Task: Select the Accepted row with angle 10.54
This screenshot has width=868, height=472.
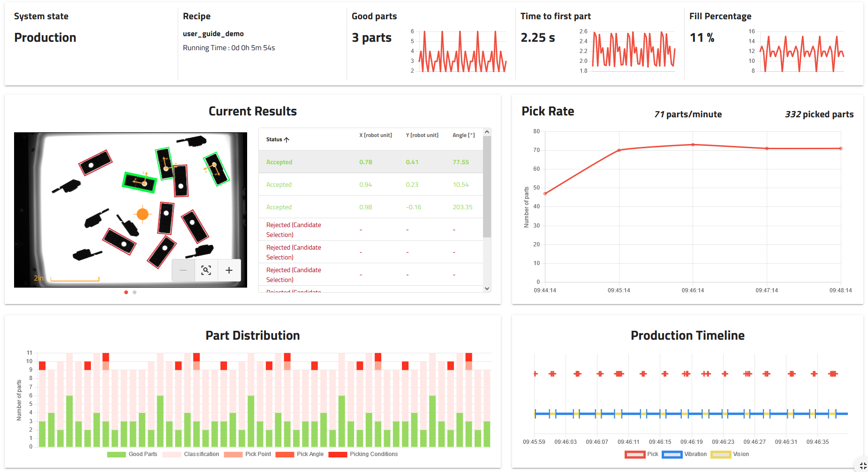Action: pyautogui.click(x=370, y=184)
